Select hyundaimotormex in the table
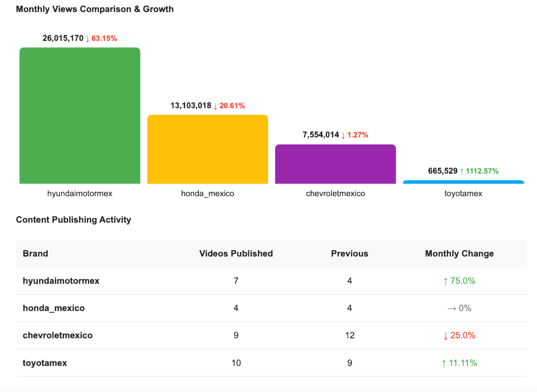The height and width of the screenshot is (392, 537). [x=61, y=281]
